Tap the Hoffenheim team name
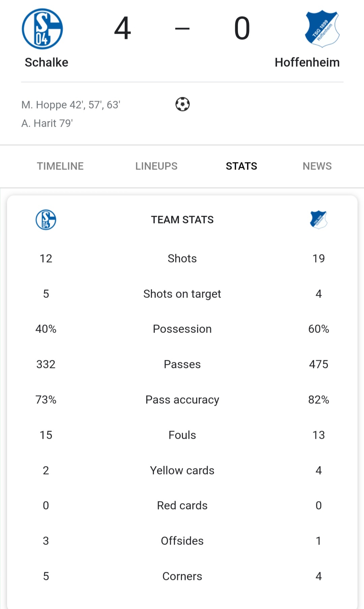364x609 pixels. click(307, 62)
